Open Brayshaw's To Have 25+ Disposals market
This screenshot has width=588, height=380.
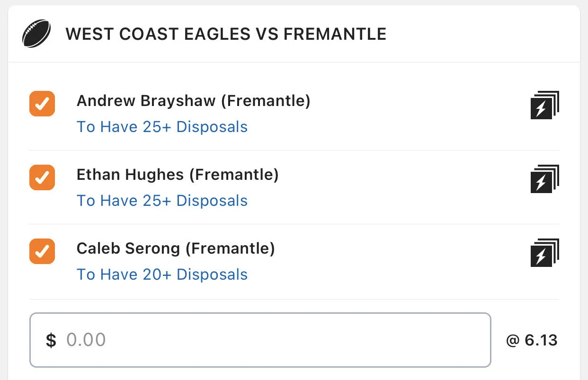pos(162,127)
